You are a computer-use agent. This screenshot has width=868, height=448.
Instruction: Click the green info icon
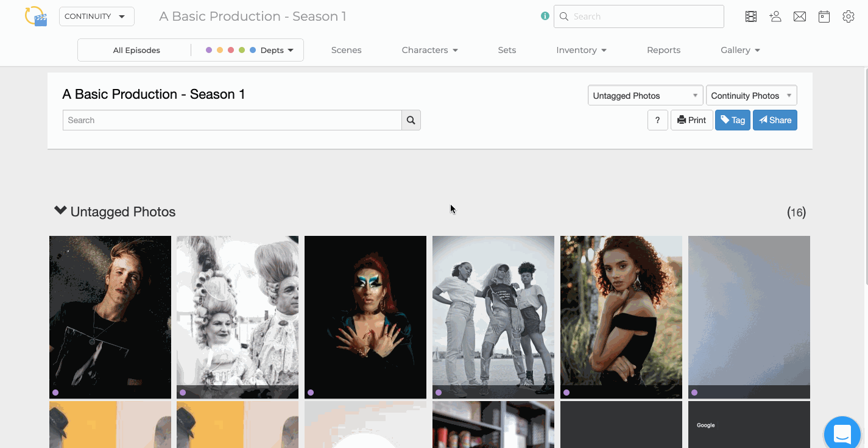pyautogui.click(x=545, y=16)
